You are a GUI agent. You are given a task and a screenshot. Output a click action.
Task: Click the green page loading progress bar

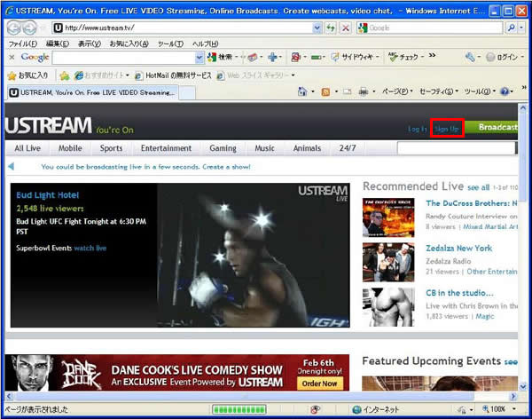click(x=239, y=409)
